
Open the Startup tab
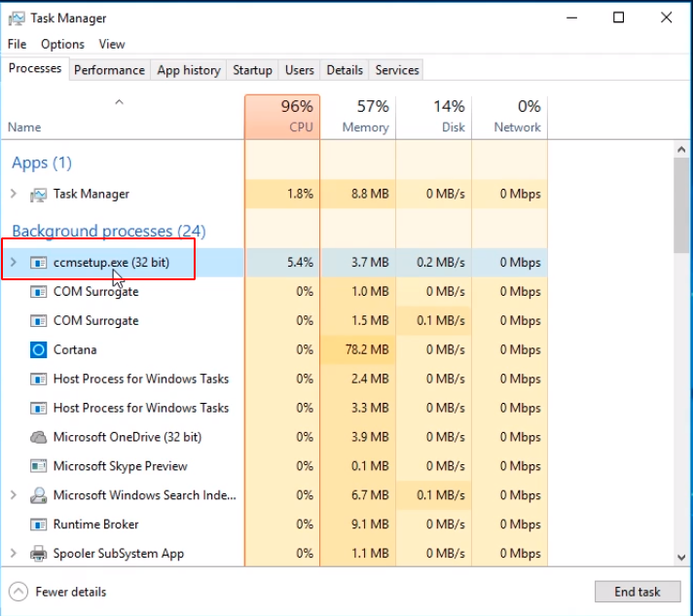pyautogui.click(x=252, y=70)
